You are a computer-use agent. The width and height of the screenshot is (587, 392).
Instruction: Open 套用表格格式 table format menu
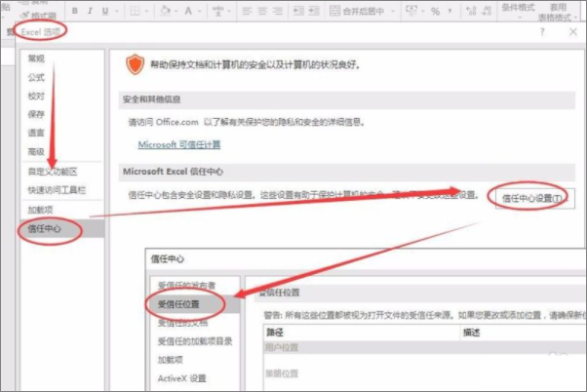tap(558, 12)
